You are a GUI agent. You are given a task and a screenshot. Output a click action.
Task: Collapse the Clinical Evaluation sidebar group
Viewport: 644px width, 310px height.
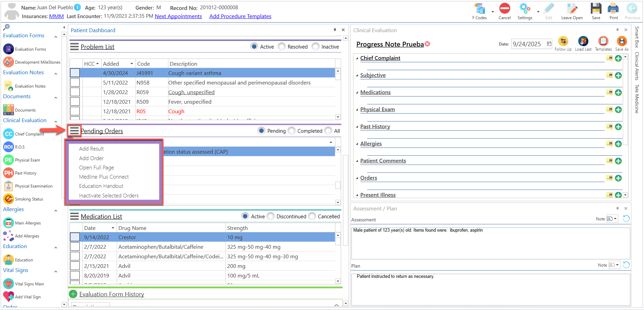click(56, 121)
